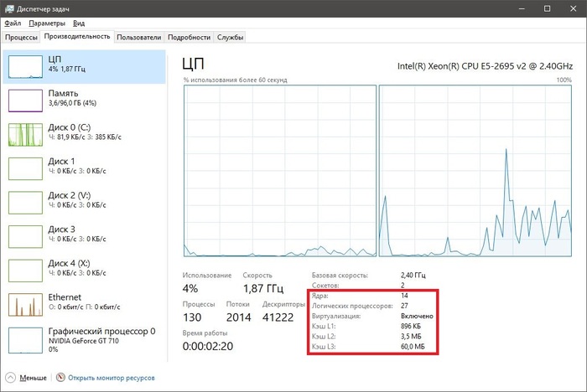This screenshot has width=587, height=392.
Task: Select Графический процессор 0 GPU entry
Action: (101, 338)
